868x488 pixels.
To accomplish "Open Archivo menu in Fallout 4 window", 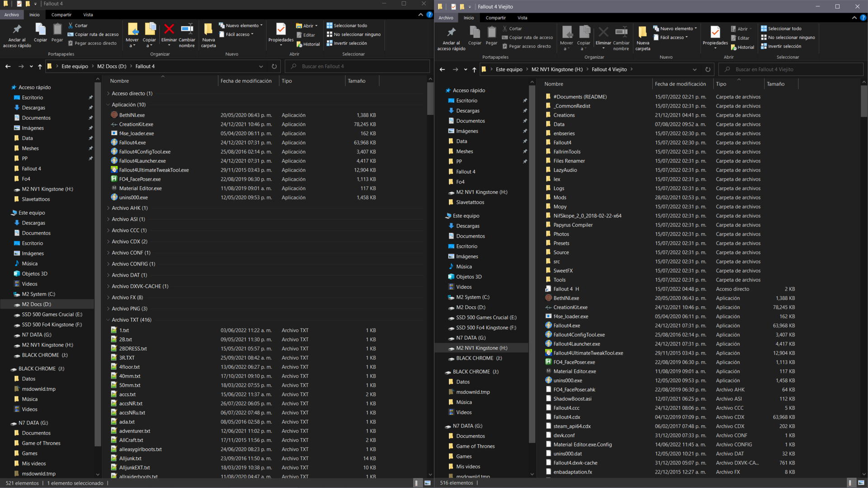I will [x=12, y=15].
